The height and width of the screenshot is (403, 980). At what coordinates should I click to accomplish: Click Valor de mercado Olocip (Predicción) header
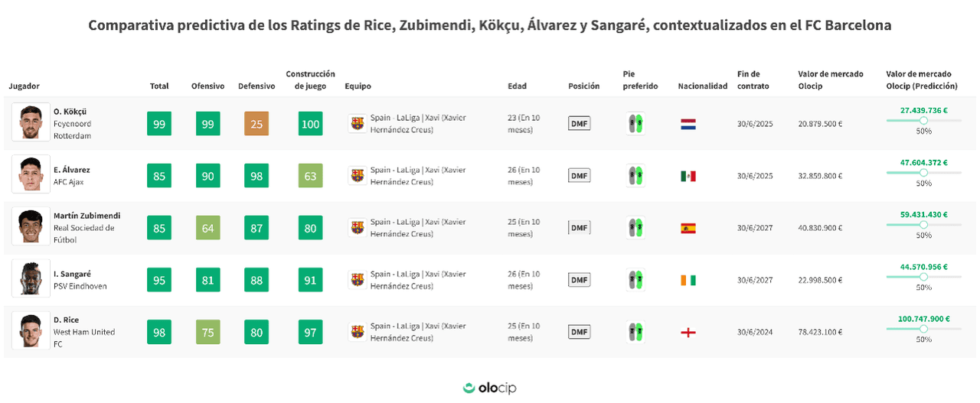point(923,80)
